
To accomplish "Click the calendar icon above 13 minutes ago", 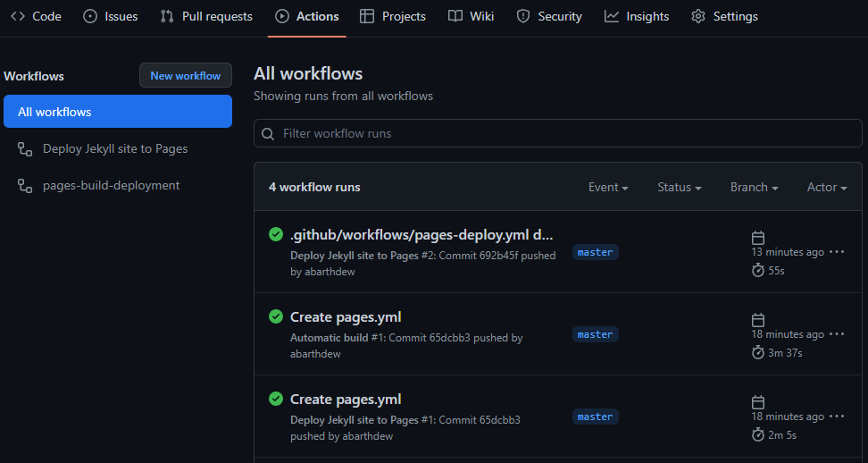I will click(758, 238).
